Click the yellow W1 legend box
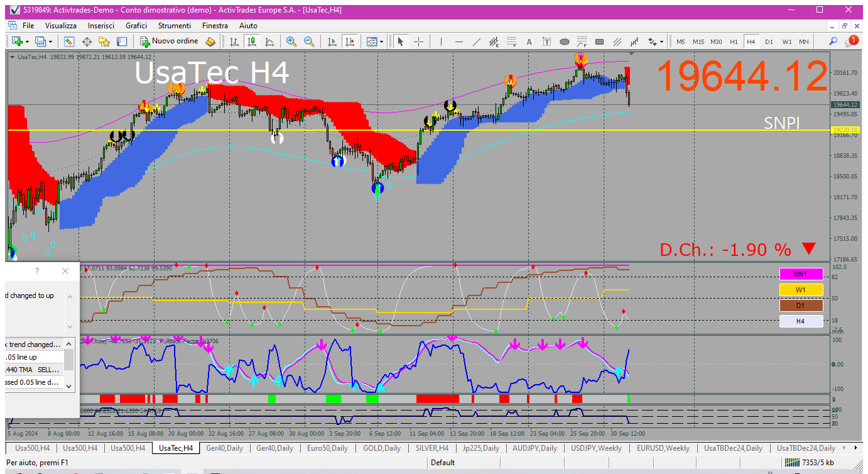Screen dimensions: 868x474 point(801,290)
